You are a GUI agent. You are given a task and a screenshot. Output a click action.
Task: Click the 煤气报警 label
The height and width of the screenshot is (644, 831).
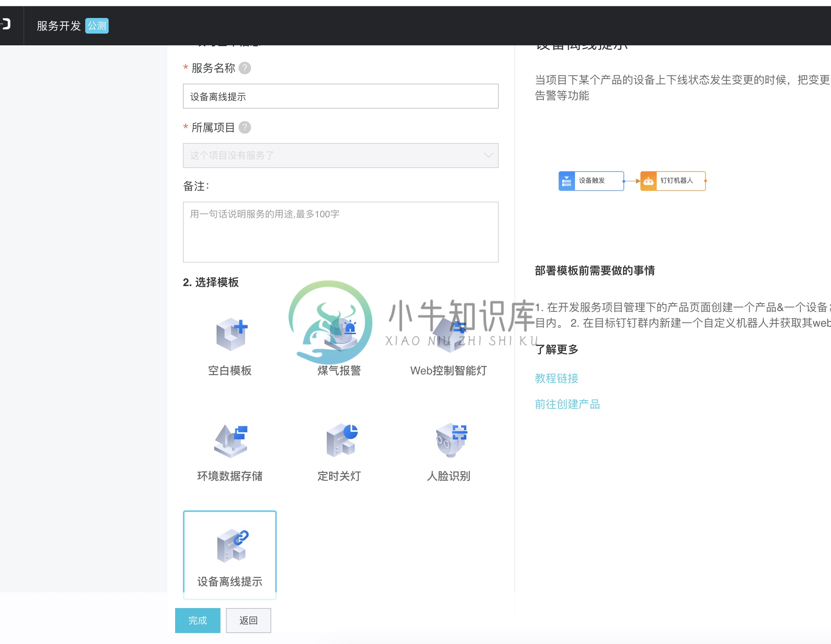coord(339,370)
